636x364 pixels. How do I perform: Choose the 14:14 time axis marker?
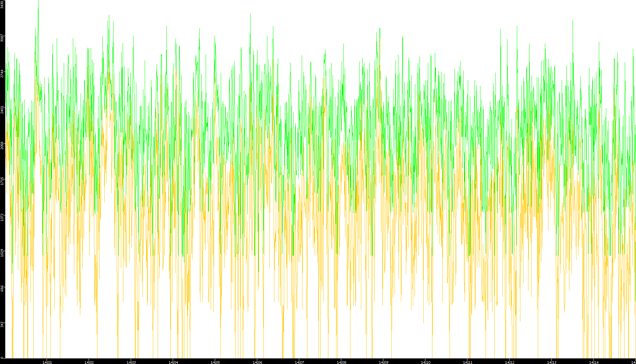pyautogui.click(x=594, y=362)
